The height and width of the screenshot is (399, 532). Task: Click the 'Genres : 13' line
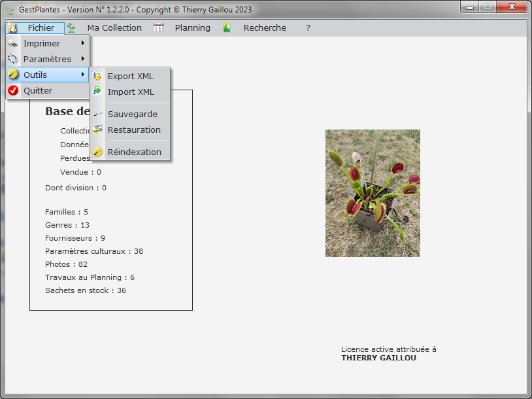[x=67, y=225]
